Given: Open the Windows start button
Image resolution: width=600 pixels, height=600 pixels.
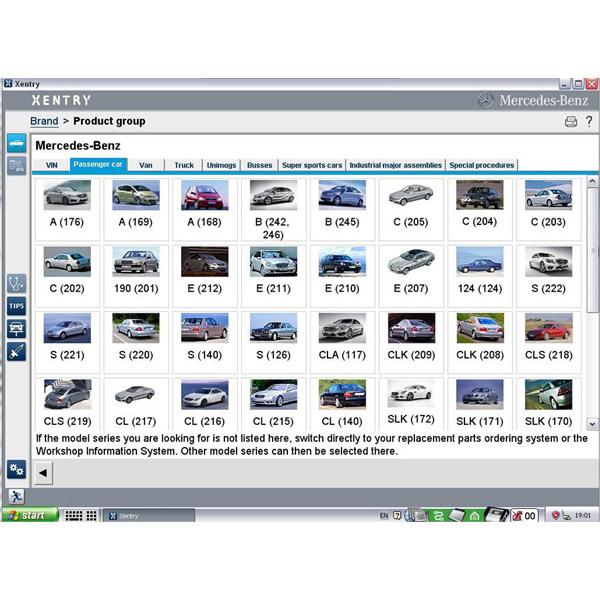Looking at the screenshot, I should pyautogui.click(x=29, y=515).
